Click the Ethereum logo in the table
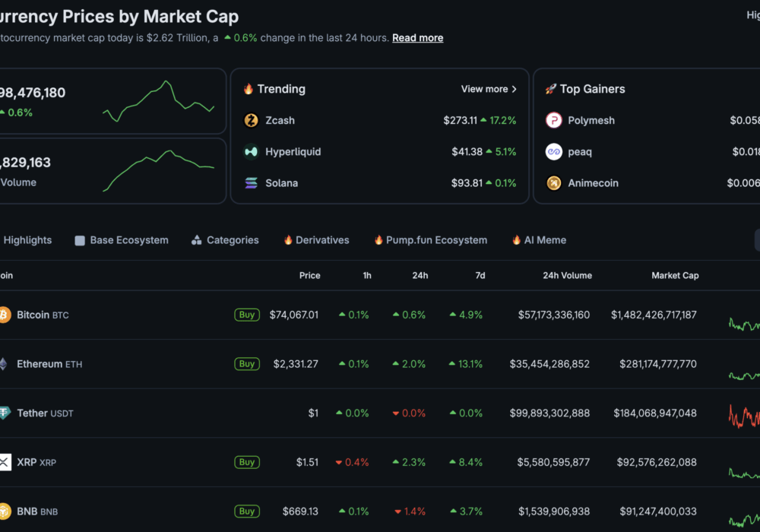This screenshot has width=760, height=532. [x=4, y=364]
